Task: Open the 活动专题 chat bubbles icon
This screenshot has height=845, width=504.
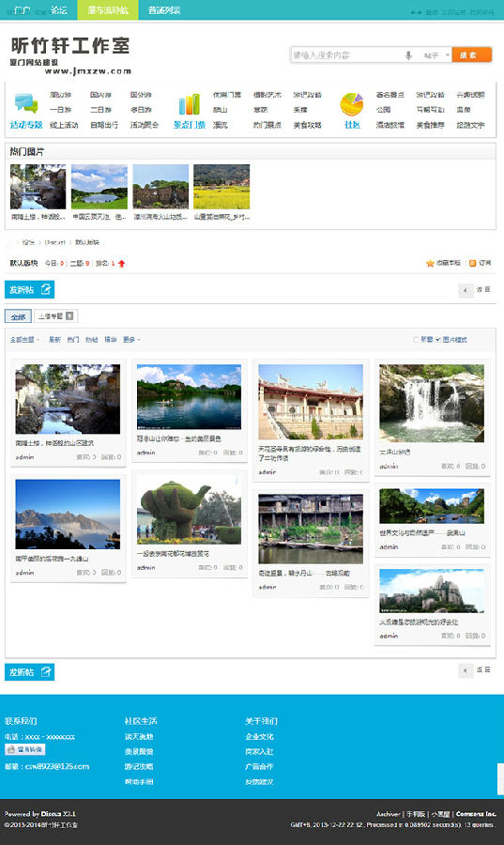Action: click(x=26, y=103)
